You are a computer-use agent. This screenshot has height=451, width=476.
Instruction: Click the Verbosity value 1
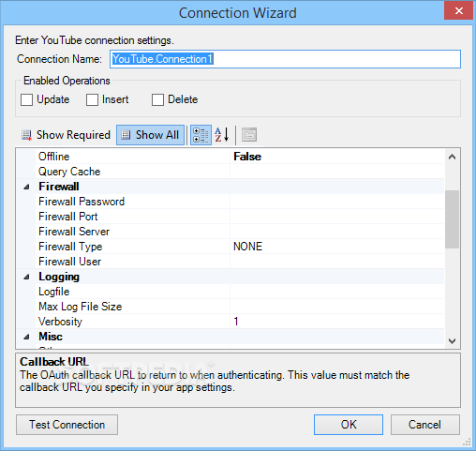point(236,322)
